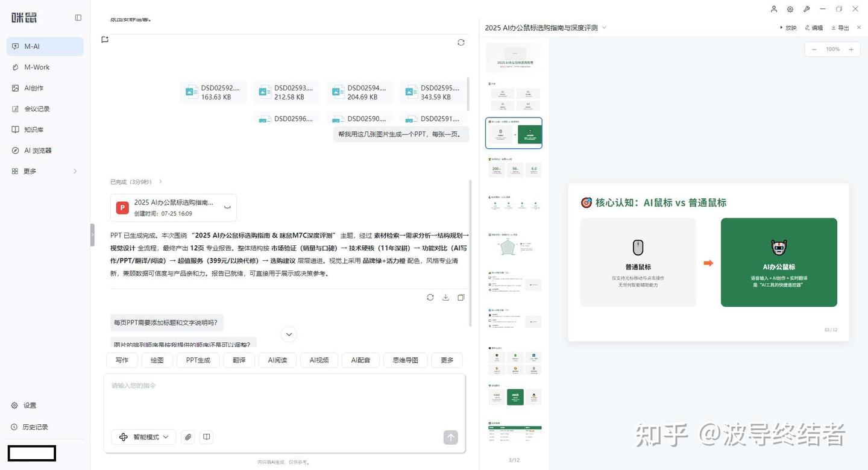Click the DSD02593 image file attachment
The width and height of the screenshot is (868, 470).
(x=286, y=92)
